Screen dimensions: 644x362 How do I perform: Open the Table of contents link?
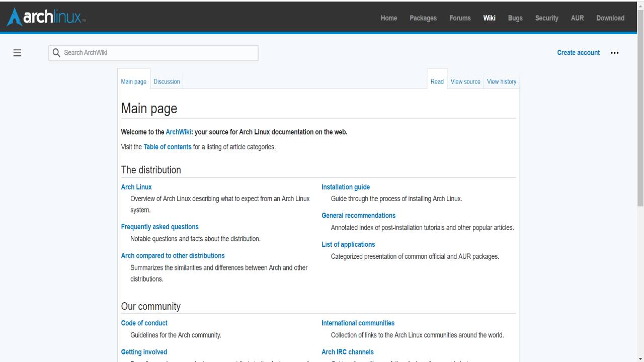[x=168, y=147]
